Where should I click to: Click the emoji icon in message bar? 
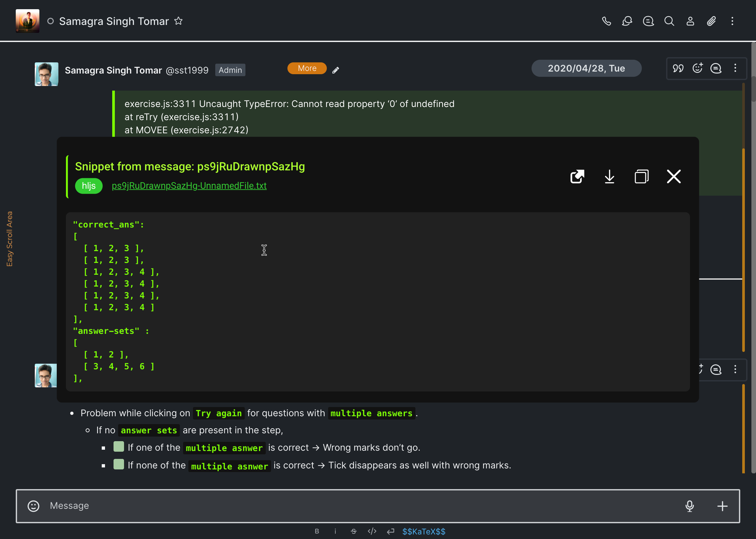point(33,505)
